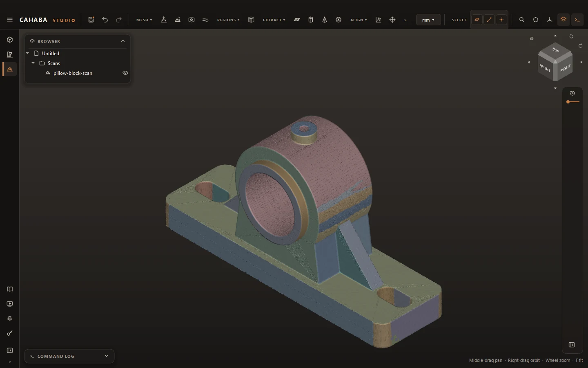Select the cylinder extraction icon
588x368 pixels.
click(x=311, y=20)
